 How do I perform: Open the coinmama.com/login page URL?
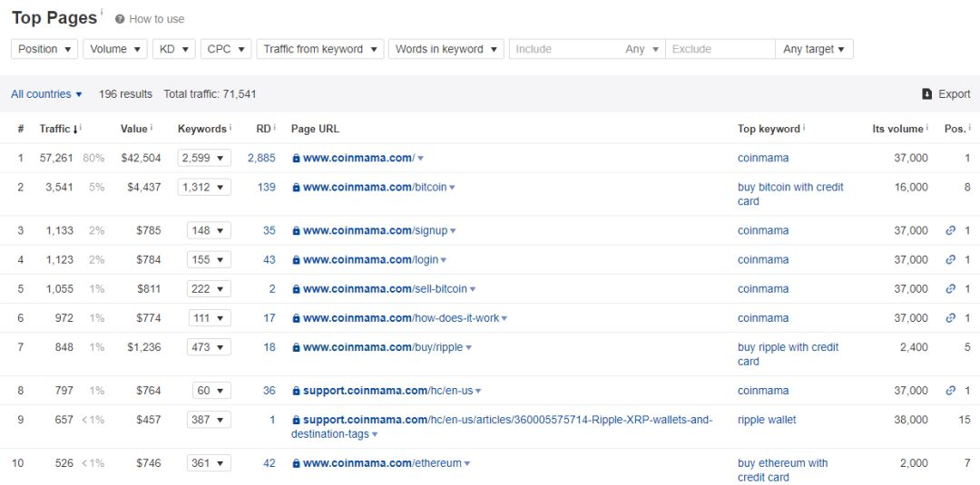tap(370, 259)
